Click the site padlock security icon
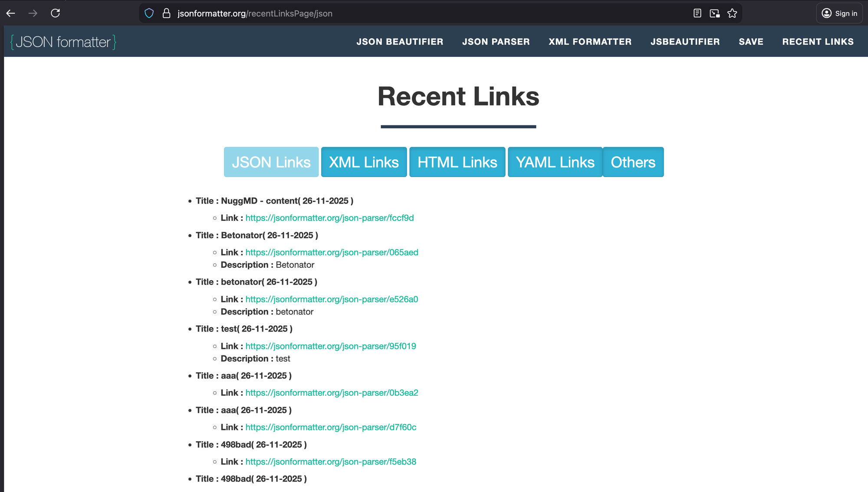The width and height of the screenshot is (868, 492). [166, 13]
